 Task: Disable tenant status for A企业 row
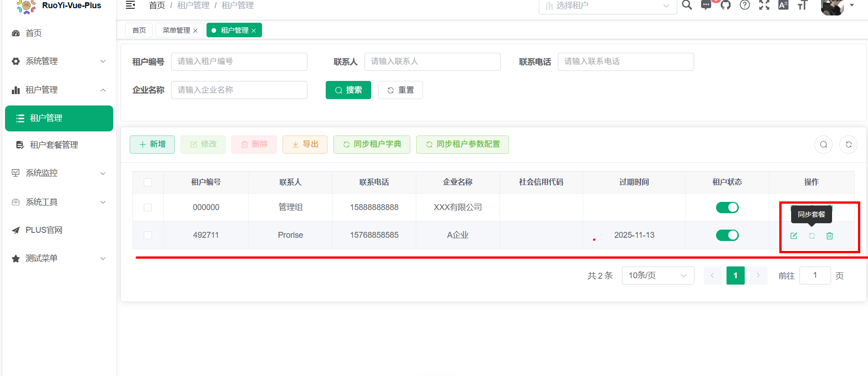(727, 235)
